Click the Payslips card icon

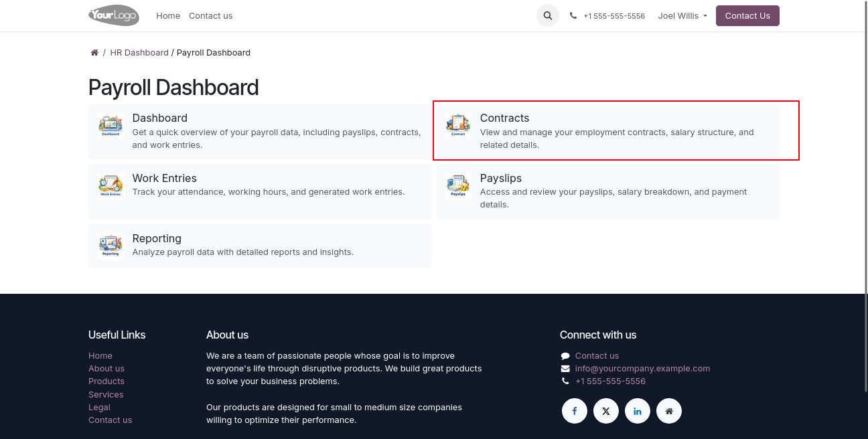458,185
